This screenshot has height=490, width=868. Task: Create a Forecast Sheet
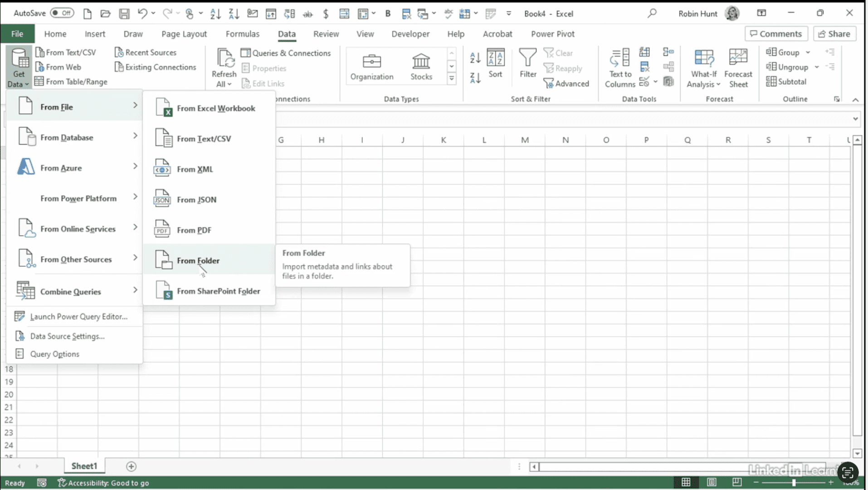click(738, 68)
